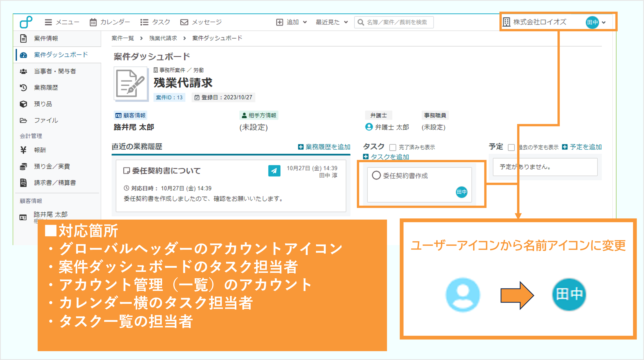Go to 残業代請求 breadcrumb
Screen dimensions: 644x360
tap(163, 38)
